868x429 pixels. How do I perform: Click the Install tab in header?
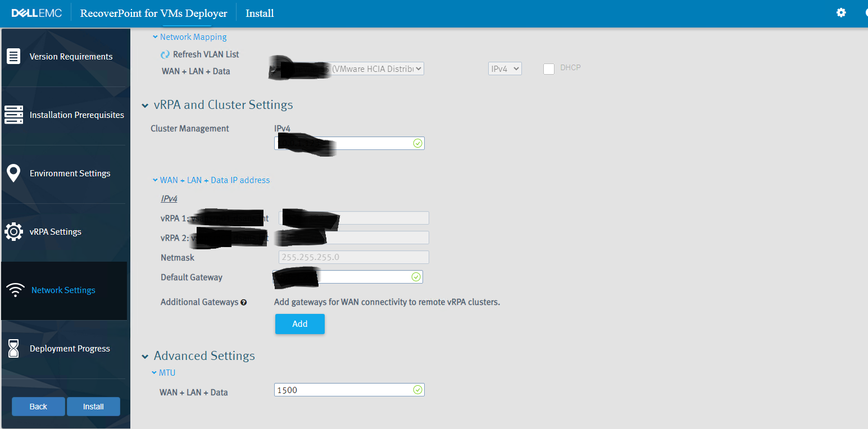[260, 13]
